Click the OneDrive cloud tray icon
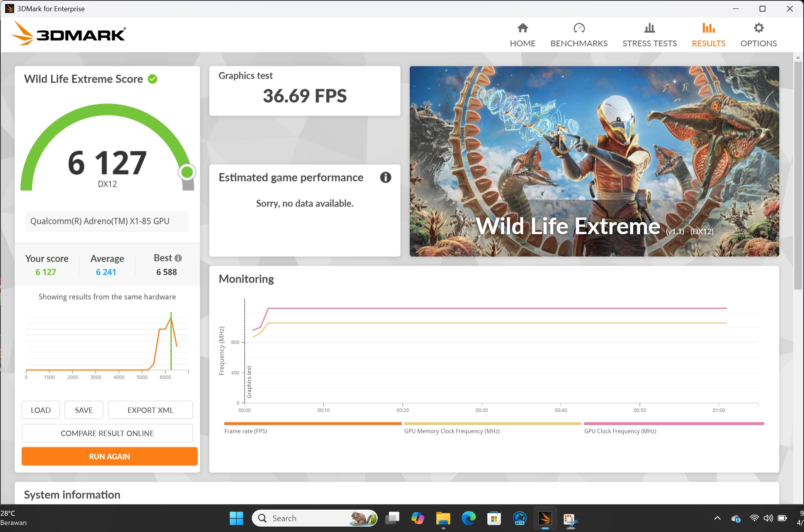 point(736,518)
